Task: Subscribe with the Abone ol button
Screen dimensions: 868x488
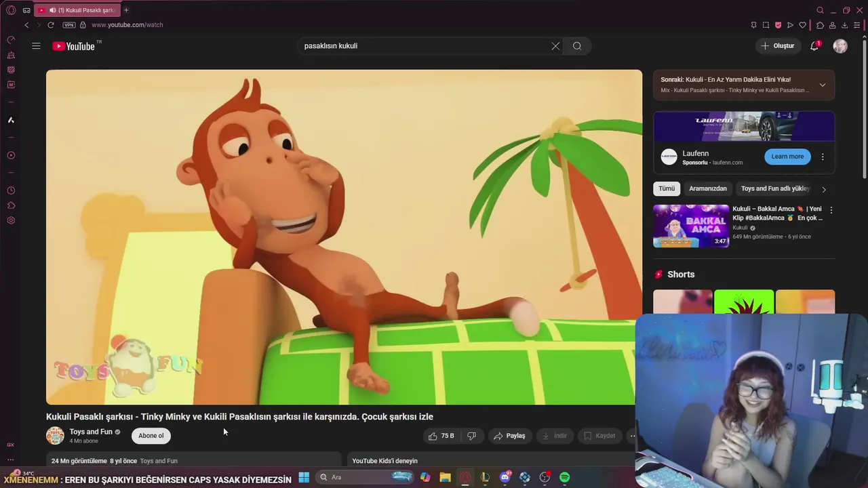Action: tap(151, 436)
